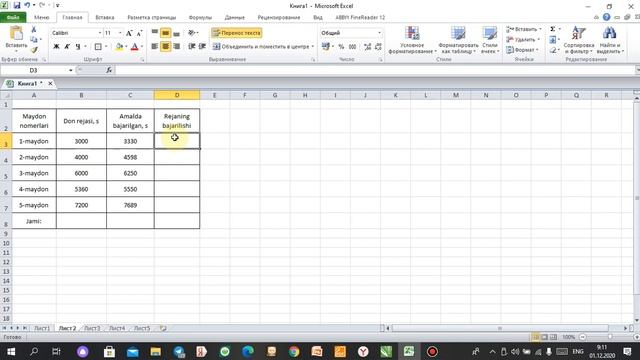
Task: Click the decrease font size icon
Action: coord(139,33)
